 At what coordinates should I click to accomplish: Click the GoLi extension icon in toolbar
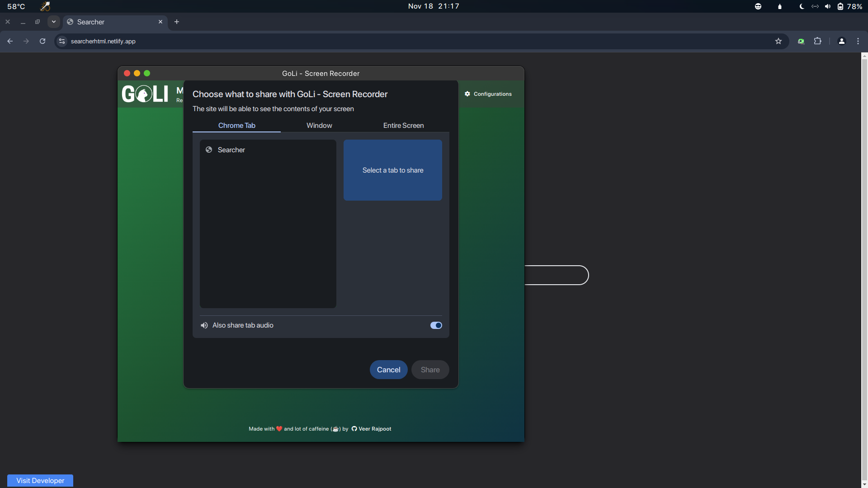tap(801, 41)
